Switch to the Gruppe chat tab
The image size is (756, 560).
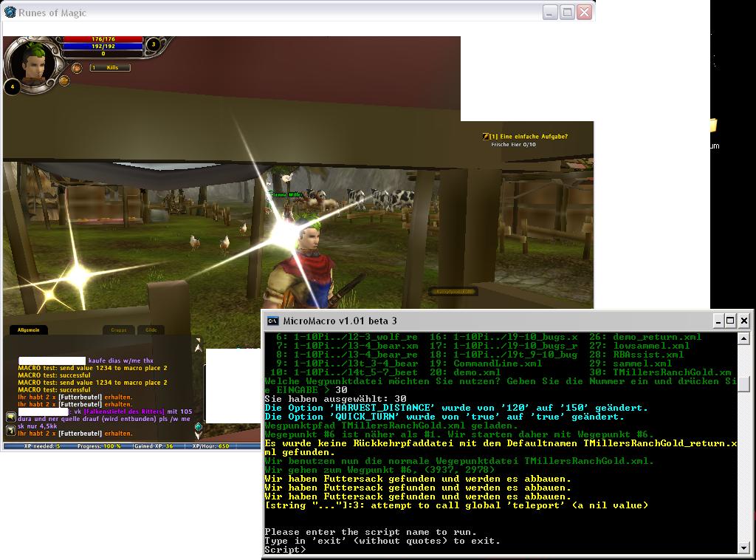pyautogui.click(x=119, y=329)
